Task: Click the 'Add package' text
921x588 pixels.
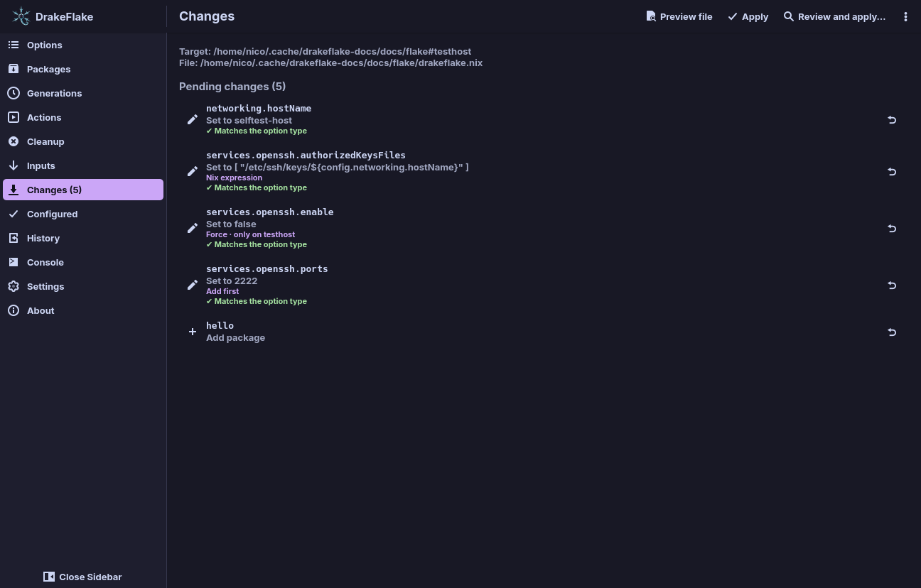Action: (235, 337)
